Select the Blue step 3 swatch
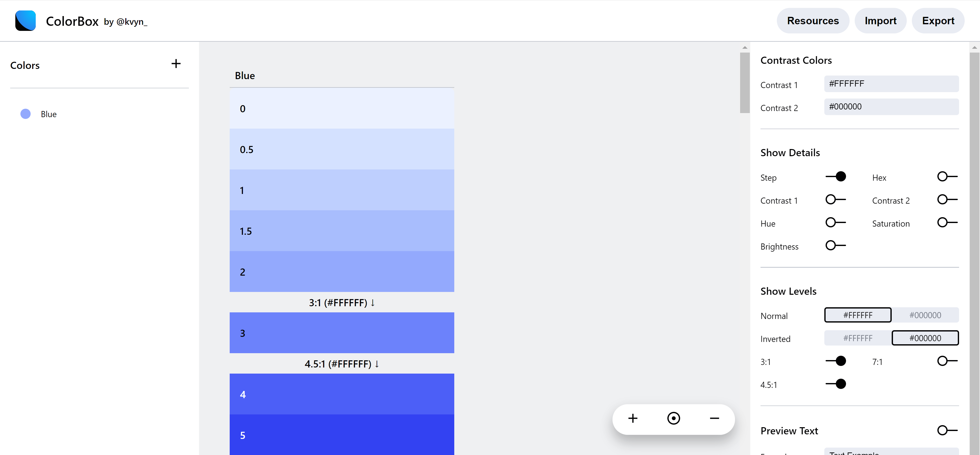This screenshot has height=455, width=980. 342,333
